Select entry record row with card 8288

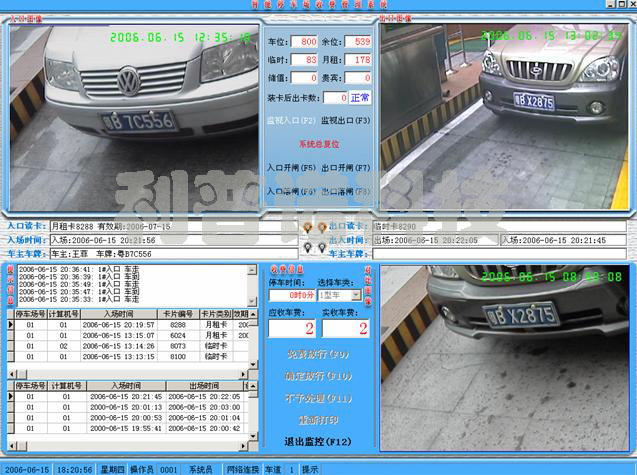[x=130, y=325]
